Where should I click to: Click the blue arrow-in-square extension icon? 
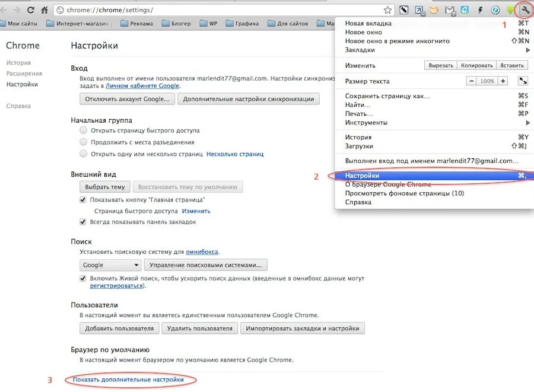point(419,11)
